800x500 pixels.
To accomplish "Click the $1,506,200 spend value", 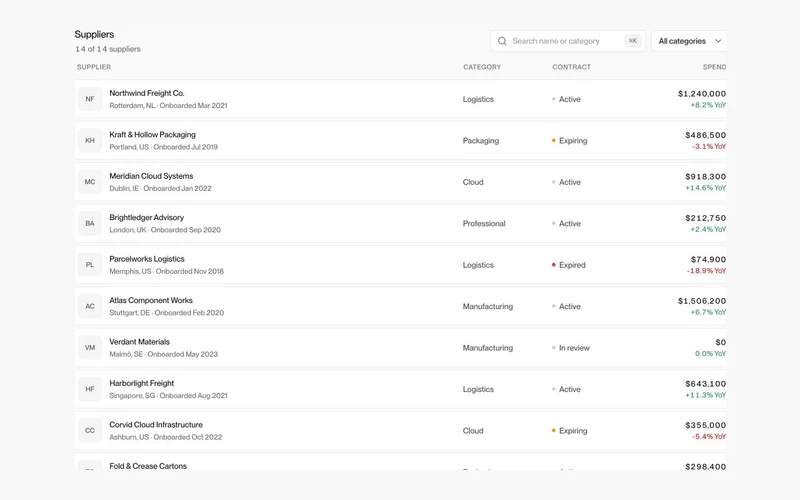I will click(x=702, y=301).
